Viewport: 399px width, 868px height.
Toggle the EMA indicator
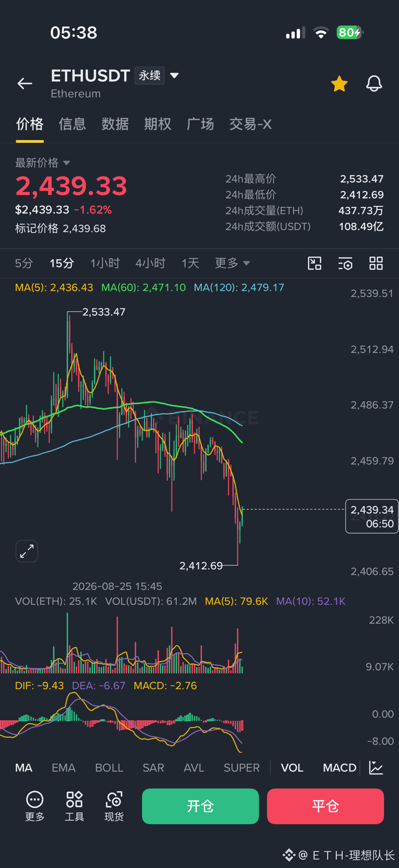(x=64, y=768)
